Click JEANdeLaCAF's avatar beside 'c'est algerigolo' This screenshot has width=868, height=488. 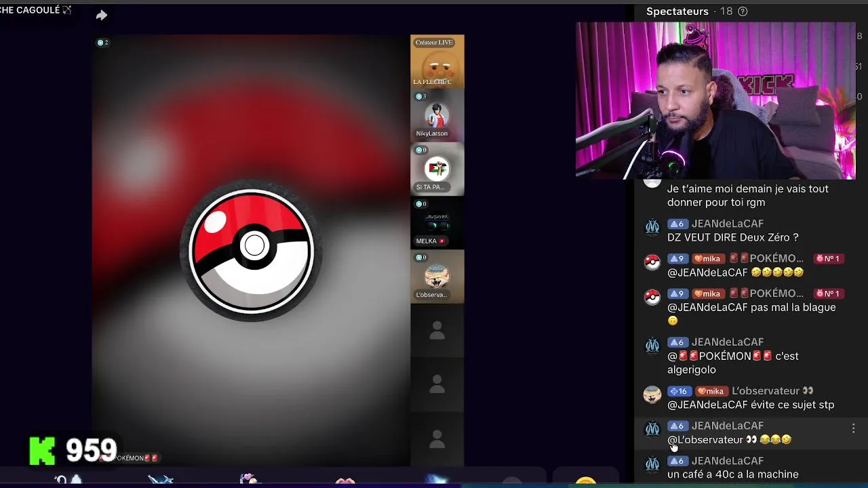coord(652,346)
